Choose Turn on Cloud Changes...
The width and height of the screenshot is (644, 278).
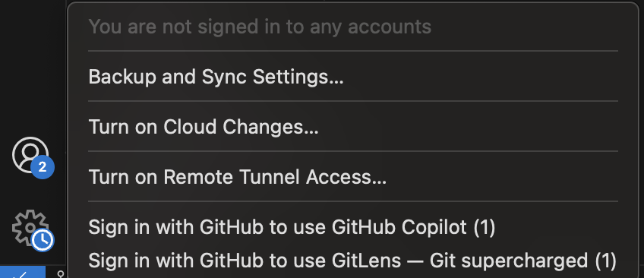coord(353,127)
